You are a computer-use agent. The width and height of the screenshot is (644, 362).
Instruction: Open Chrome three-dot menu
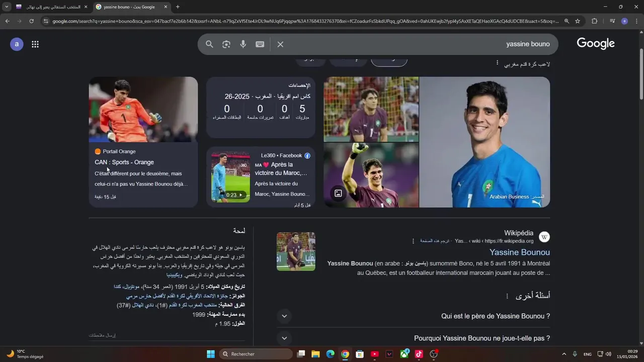[637, 21]
